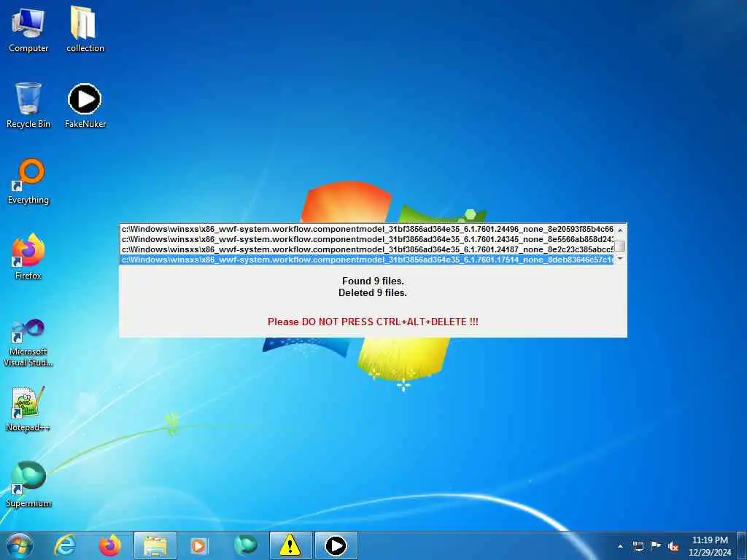Screen dimensions: 747x560
Task: Click the file list scrollbar thumb
Action: point(620,246)
